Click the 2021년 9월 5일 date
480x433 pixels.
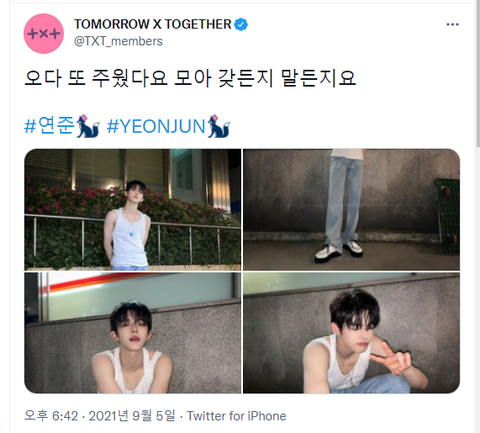tap(132, 416)
